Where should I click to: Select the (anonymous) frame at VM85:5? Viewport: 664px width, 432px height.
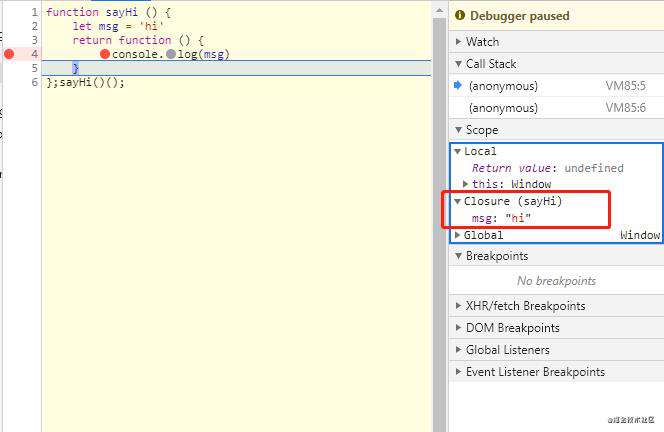pos(556,86)
